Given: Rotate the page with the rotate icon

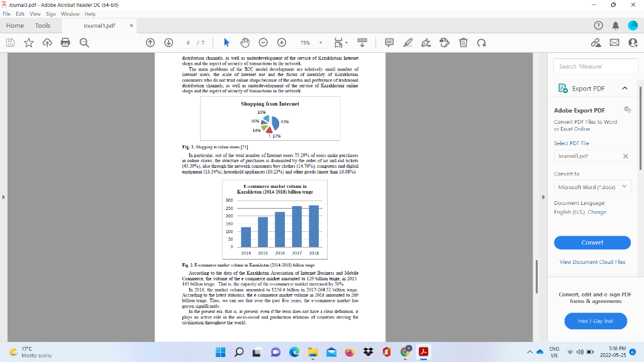Looking at the screenshot, I should 481,42.
